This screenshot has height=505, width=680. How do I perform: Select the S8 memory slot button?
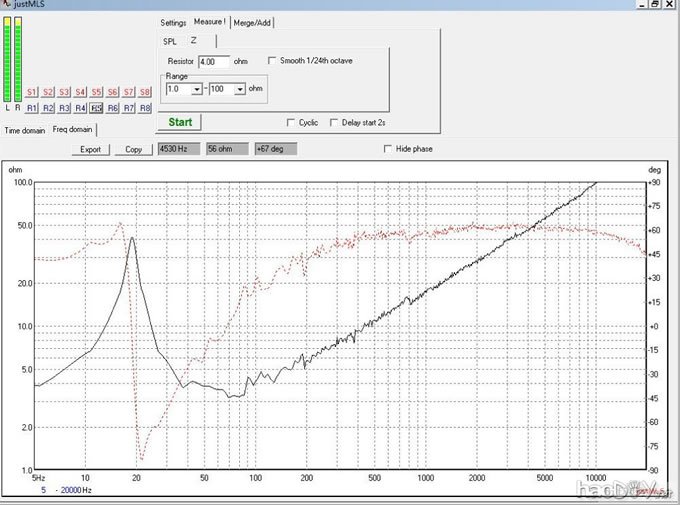tap(146, 92)
